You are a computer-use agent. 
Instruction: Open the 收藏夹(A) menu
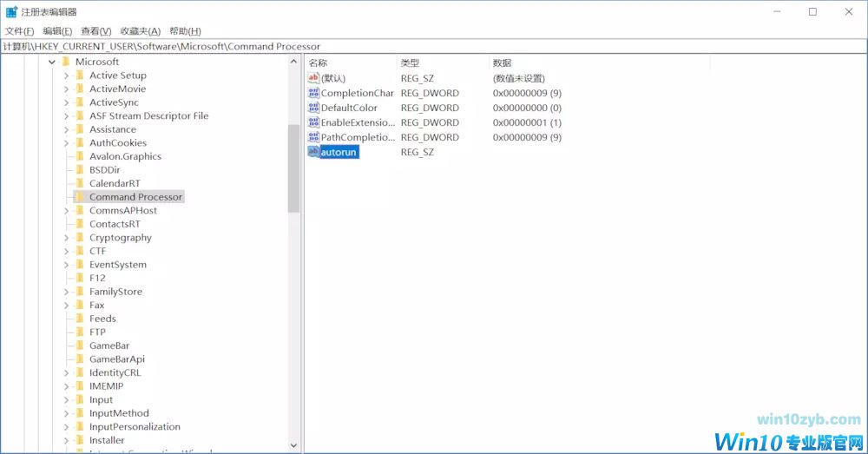click(x=140, y=31)
